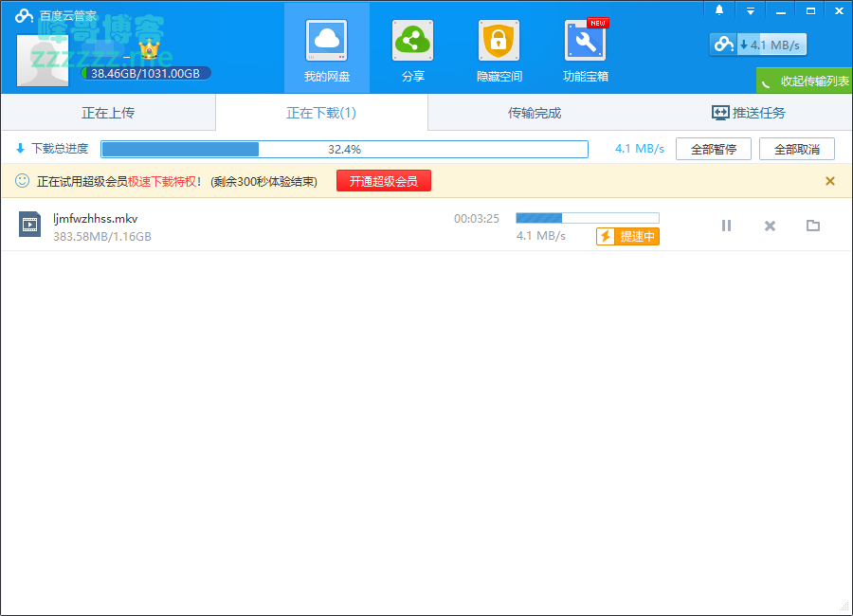The image size is (853, 616).
Task: Click the crown membership icon
Action: coord(149,49)
